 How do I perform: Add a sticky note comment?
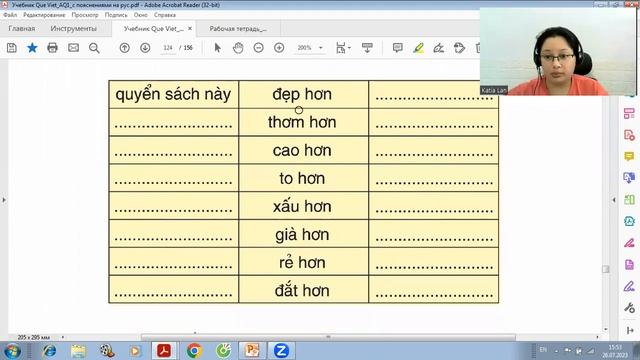(398, 48)
